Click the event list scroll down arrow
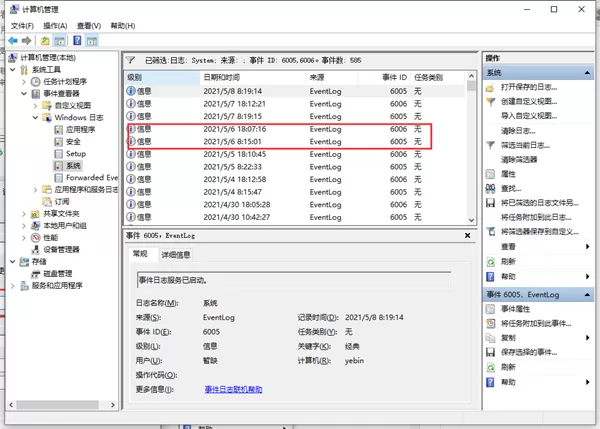 (471, 220)
